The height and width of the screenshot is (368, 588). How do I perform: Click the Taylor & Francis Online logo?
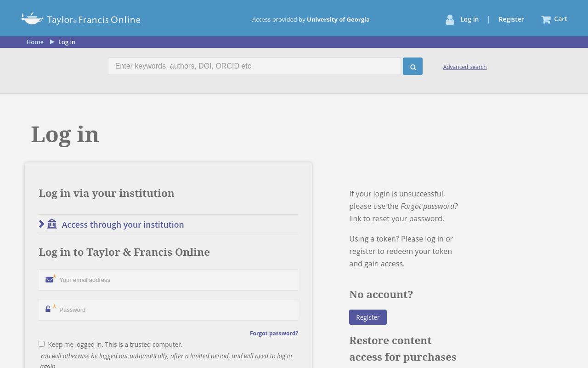click(x=81, y=19)
